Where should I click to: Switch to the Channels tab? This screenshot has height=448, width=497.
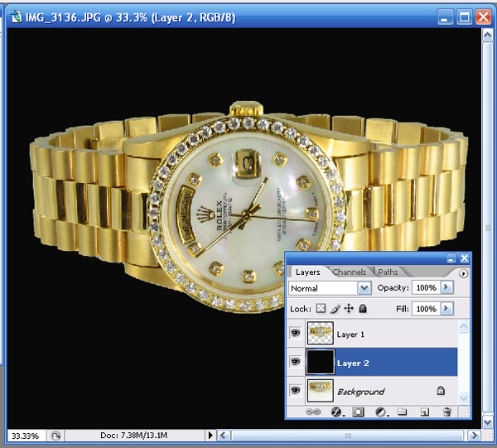(349, 272)
